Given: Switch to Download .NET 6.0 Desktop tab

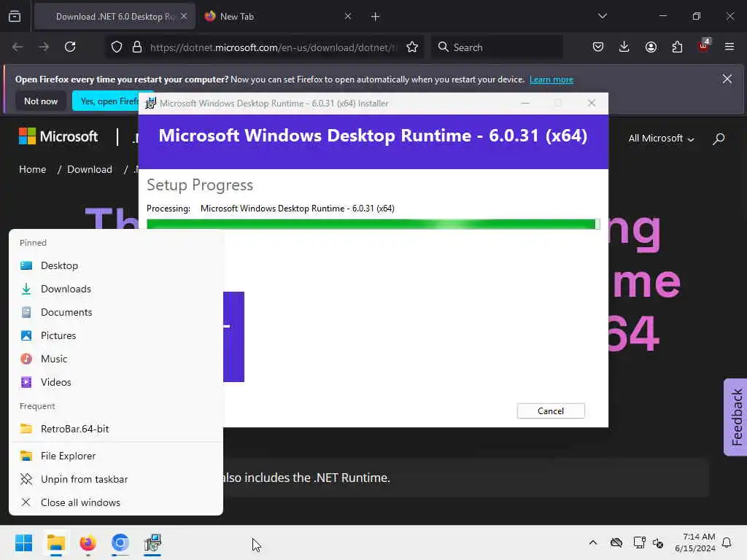Looking at the screenshot, I should 115,17.
